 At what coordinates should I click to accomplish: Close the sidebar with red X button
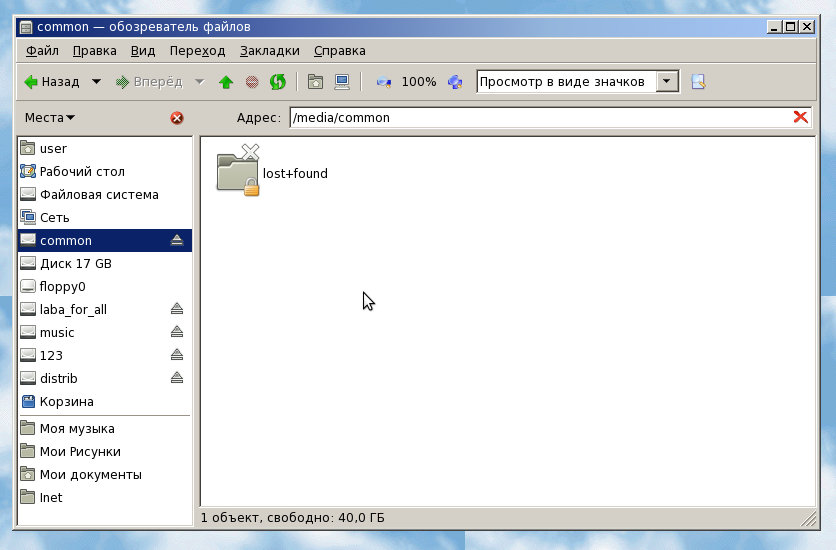177,118
